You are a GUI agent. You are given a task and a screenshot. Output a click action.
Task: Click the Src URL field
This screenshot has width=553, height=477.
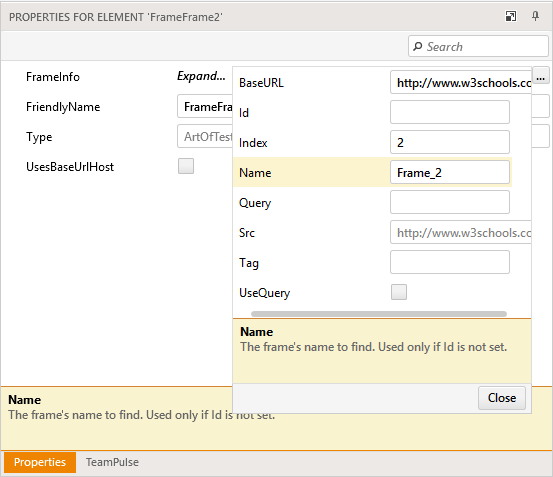(461, 232)
